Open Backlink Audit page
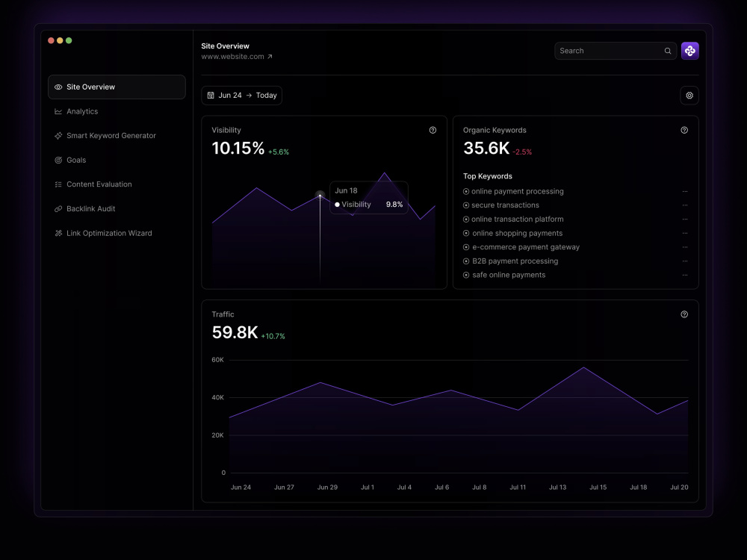The height and width of the screenshot is (560, 747). pyautogui.click(x=90, y=208)
